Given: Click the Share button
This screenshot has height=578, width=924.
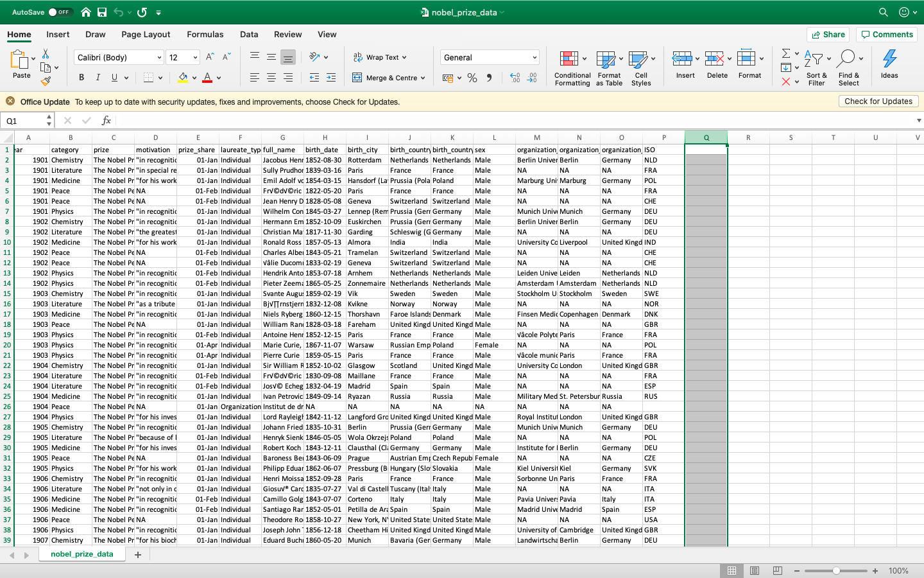Looking at the screenshot, I should 828,34.
